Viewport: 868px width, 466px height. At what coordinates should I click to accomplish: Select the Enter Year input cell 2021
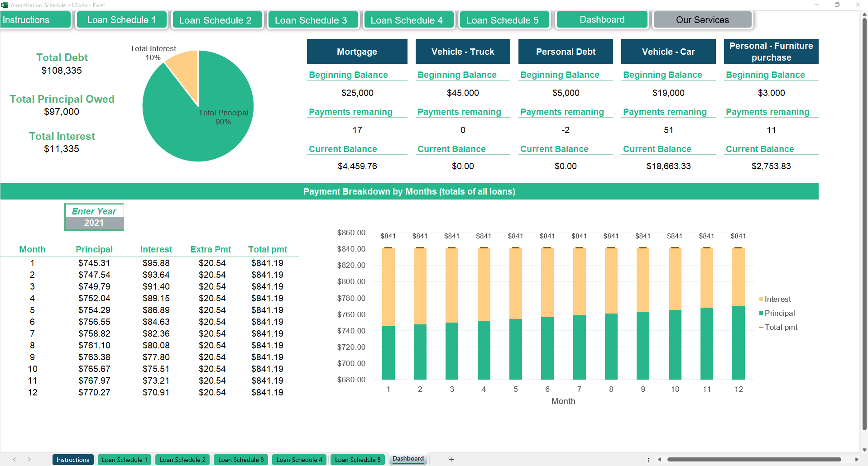click(x=94, y=223)
